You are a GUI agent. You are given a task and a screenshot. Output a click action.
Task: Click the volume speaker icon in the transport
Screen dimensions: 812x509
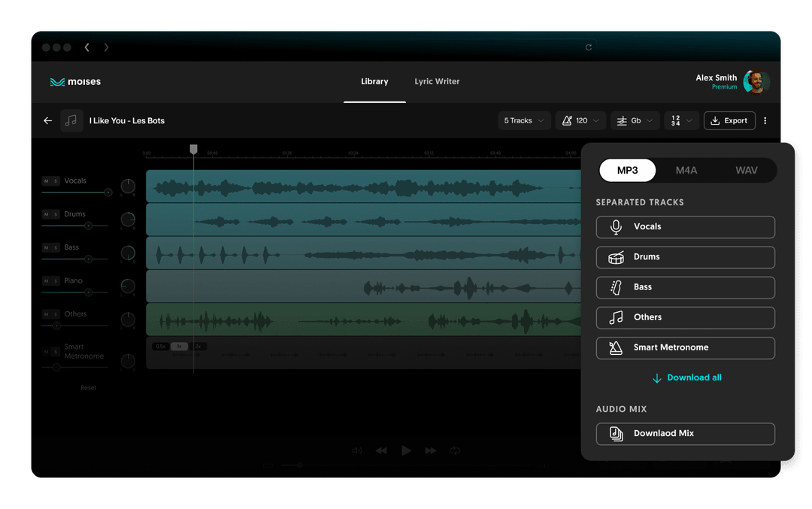357,450
